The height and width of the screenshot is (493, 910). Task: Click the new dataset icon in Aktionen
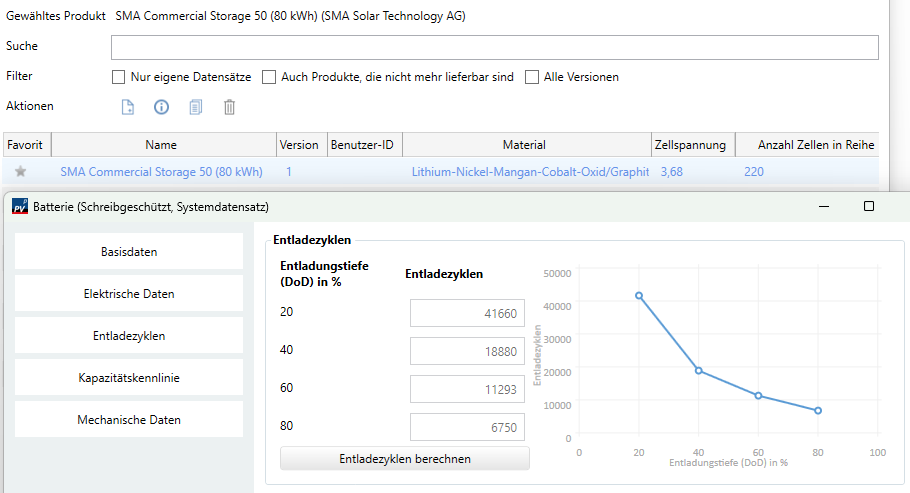click(x=127, y=107)
